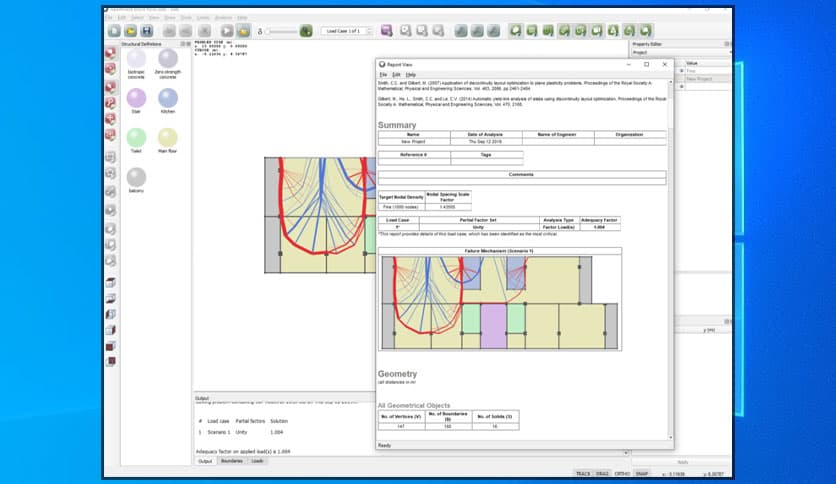This screenshot has width=836, height=484.
Task: Click the second magnifier zoom icon
Action: (422, 31)
